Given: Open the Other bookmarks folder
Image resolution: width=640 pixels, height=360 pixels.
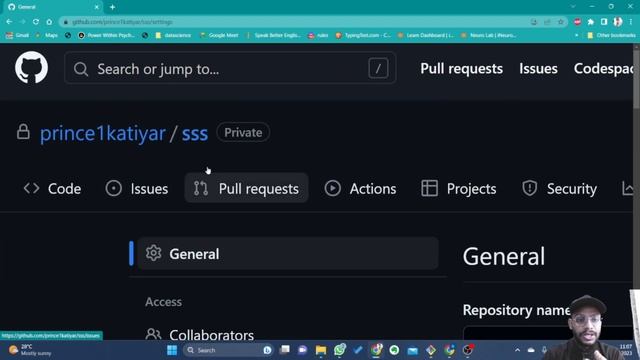Looking at the screenshot, I should pyautogui.click(x=611, y=36).
